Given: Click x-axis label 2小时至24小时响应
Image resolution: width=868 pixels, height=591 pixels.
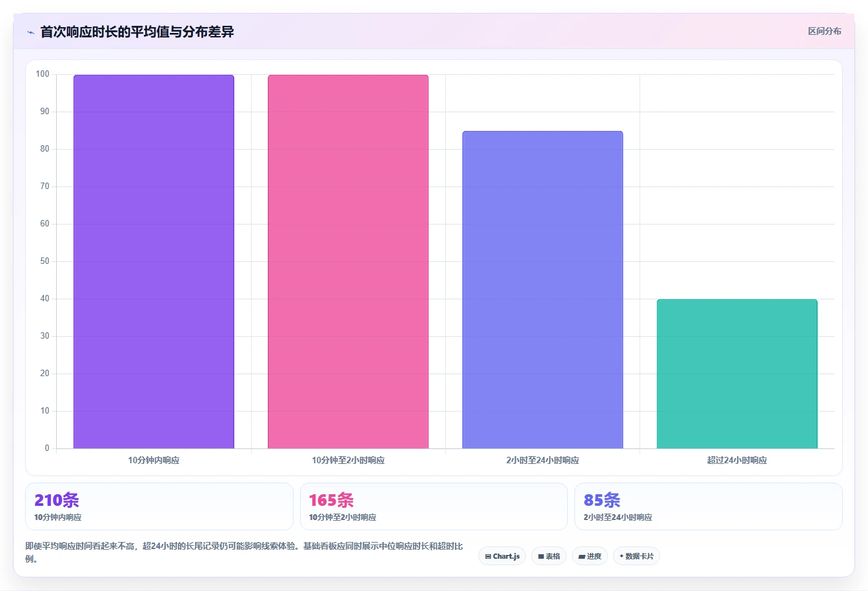Looking at the screenshot, I should point(543,460).
